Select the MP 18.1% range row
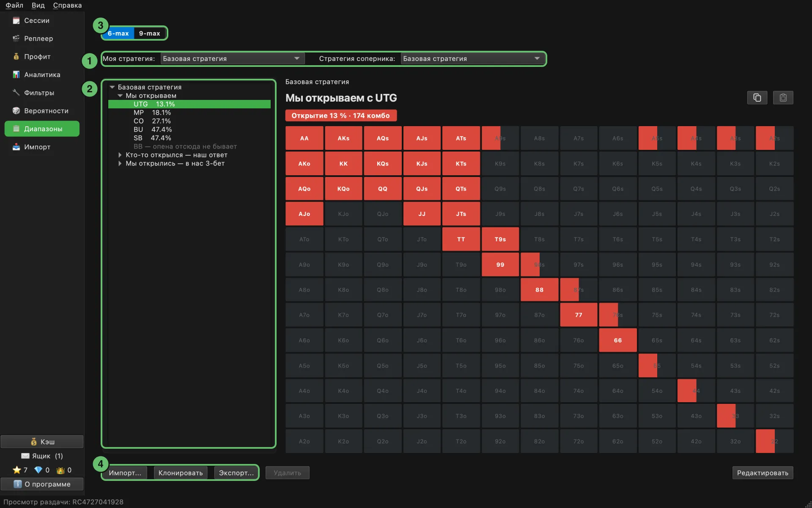Screen dimensions: 812x508 tap(189, 113)
